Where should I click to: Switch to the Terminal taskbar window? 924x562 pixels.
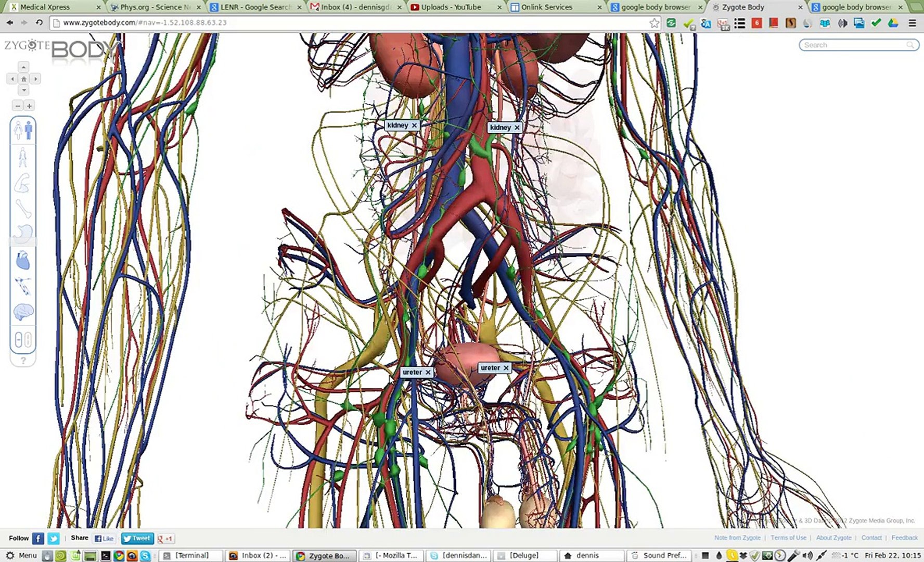point(190,556)
